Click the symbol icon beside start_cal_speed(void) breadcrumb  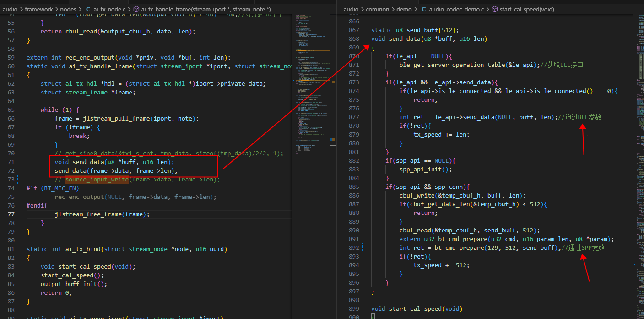[494, 9]
